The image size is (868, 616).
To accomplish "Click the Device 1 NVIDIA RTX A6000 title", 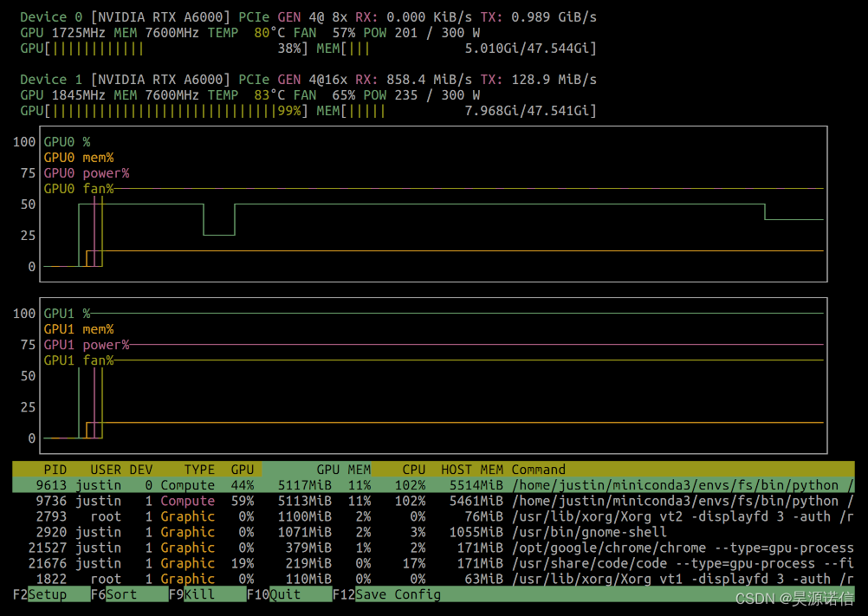I will [x=125, y=79].
